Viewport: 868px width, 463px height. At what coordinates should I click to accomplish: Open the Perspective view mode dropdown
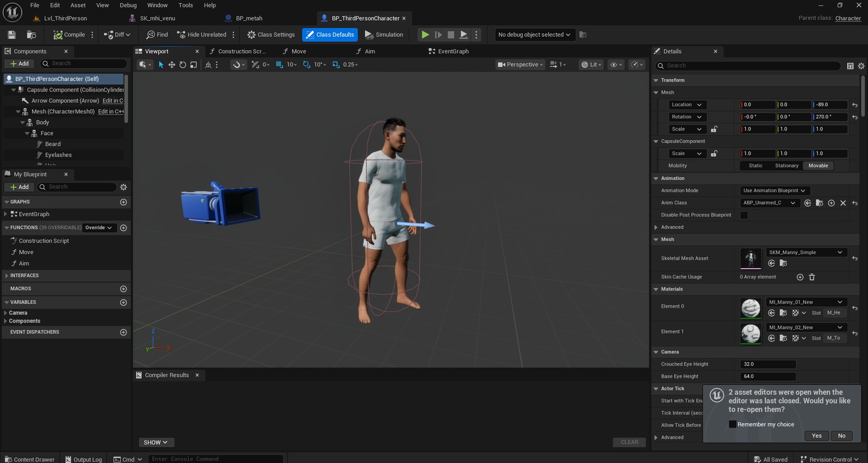coord(520,64)
